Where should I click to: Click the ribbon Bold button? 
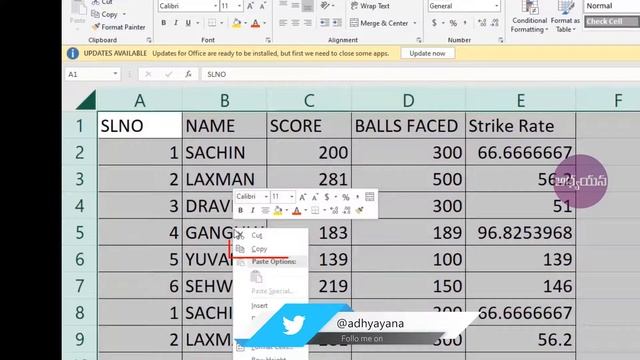(x=164, y=23)
